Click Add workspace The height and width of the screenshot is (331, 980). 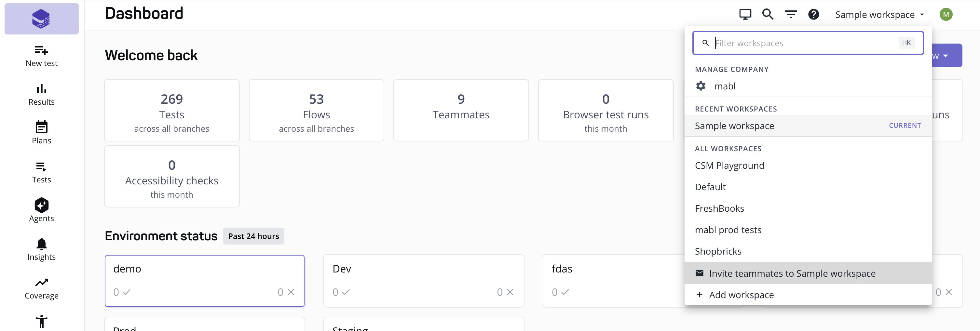coord(808,295)
